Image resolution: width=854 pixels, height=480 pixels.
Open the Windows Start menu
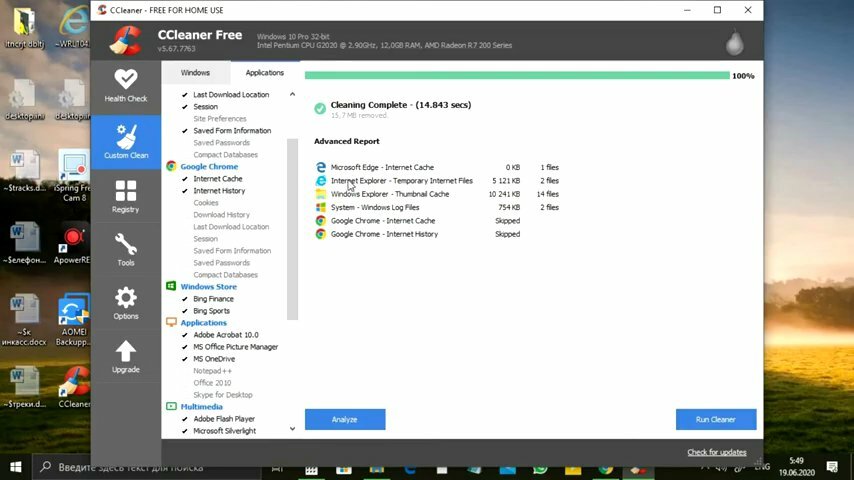pos(16,467)
